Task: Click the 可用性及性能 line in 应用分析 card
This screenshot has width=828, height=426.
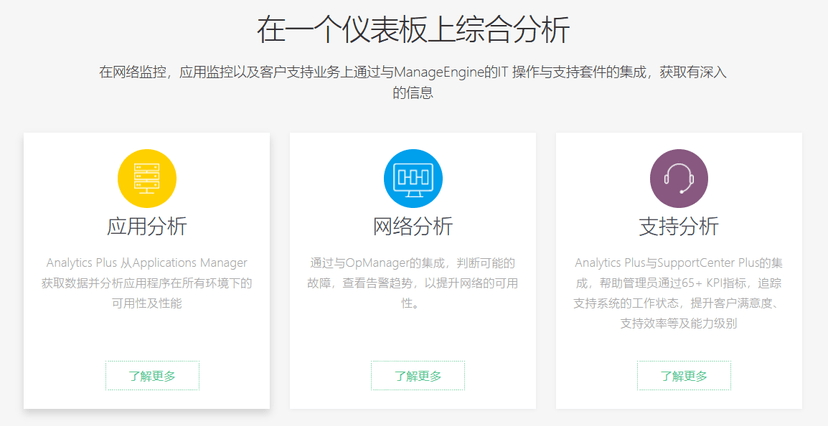Action: (x=146, y=303)
